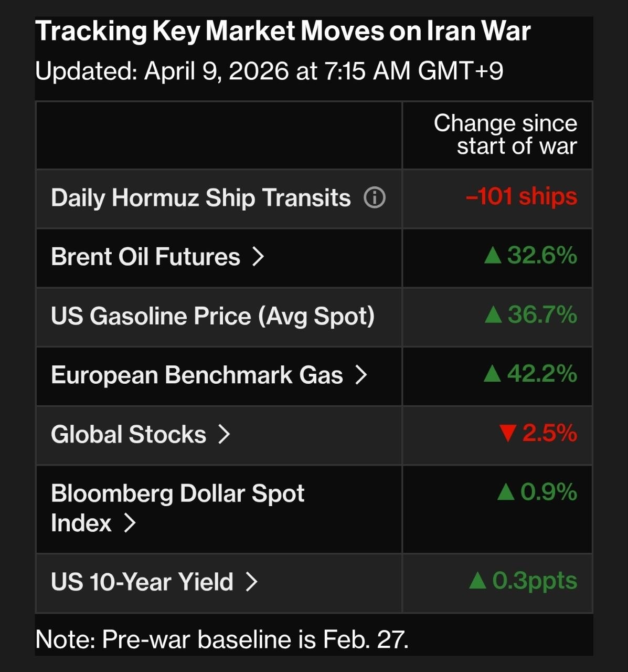The image size is (628, 672).
Task: Expand the US 10-Year Yield chevron
Action: [252, 582]
